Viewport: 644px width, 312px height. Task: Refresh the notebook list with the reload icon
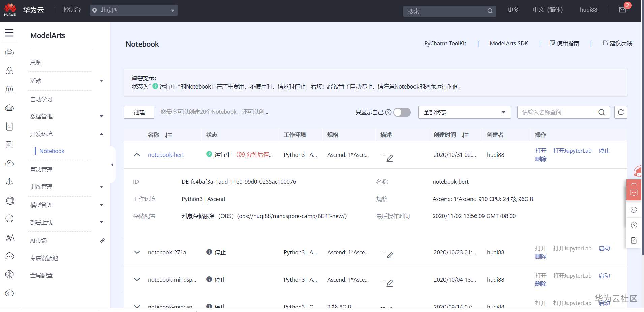point(621,112)
